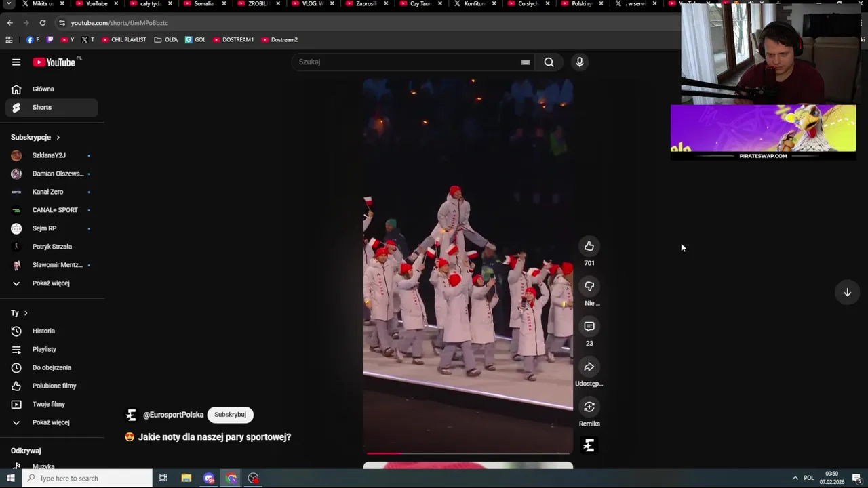Open Sławomir Mentzen subscription channel
Image resolution: width=868 pixels, height=488 pixels.
pos(52,265)
